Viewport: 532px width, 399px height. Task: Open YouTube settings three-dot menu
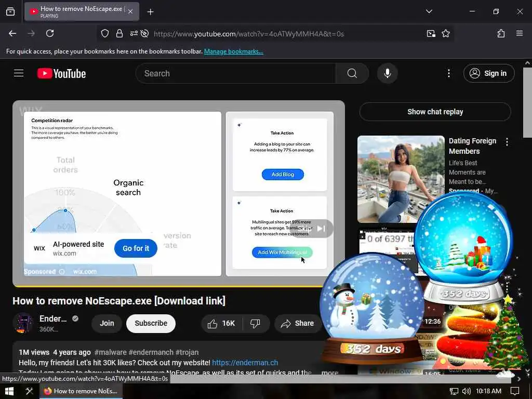coord(448,73)
